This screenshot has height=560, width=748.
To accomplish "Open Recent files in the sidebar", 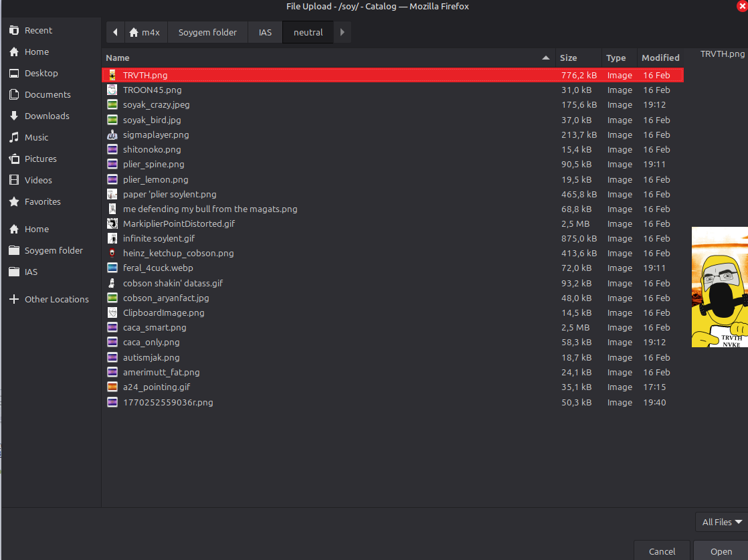I will point(38,31).
